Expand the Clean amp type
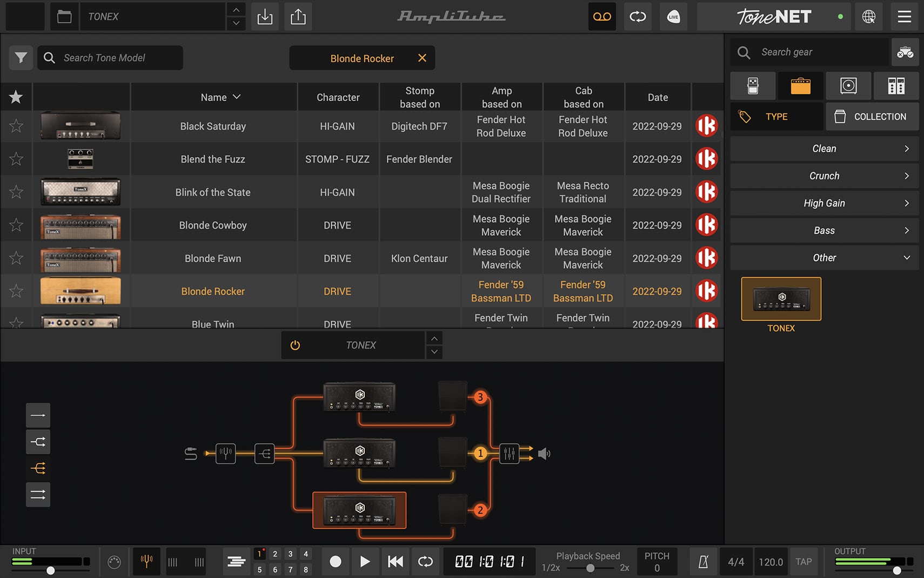 tap(824, 149)
